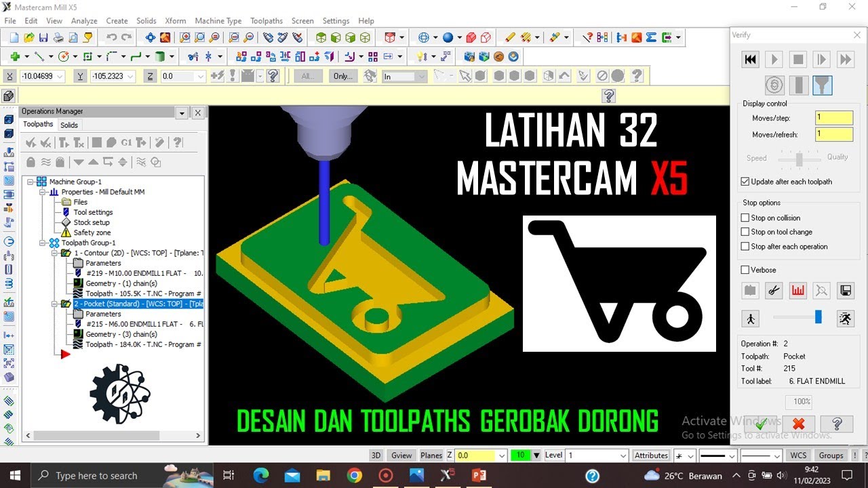This screenshot has width=868, height=488.
Task: Click the Undo arrow in toolbar
Action: tap(111, 38)
